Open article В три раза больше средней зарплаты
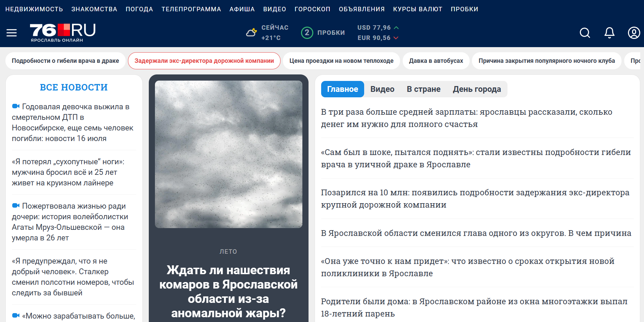Viewport: 644px width, 322px height. click(x=467, y=118)
